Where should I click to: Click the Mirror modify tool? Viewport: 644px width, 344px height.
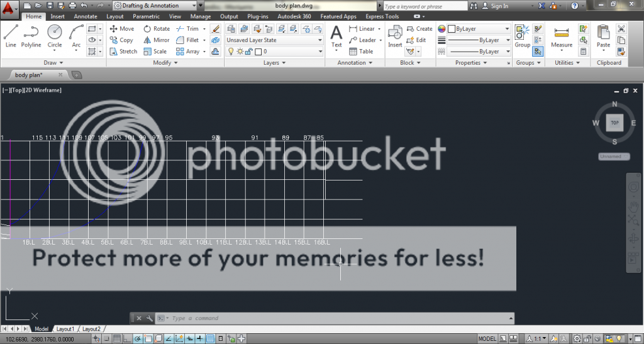[x=156, y=40]
